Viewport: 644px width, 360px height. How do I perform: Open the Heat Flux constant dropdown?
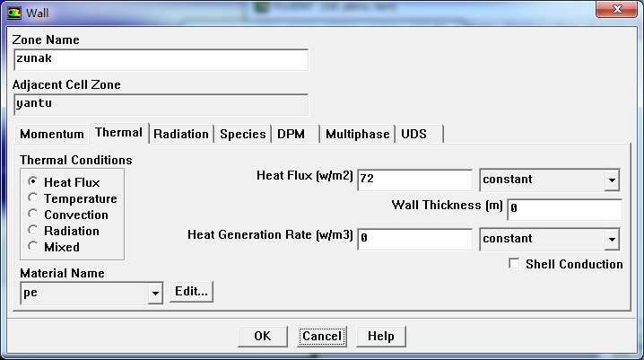pos(612,180)
